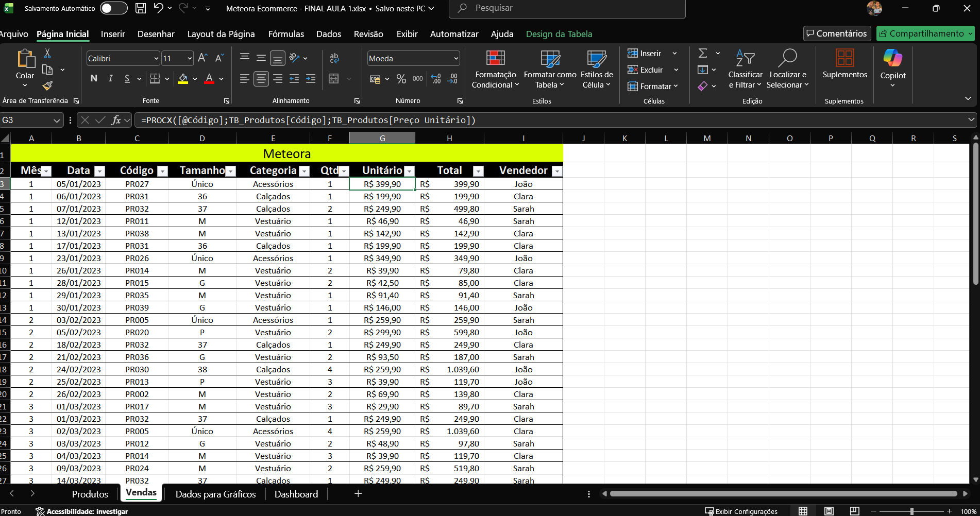
Task: Open the Vendedor column filter dropdown
Action: pos(557,171)
